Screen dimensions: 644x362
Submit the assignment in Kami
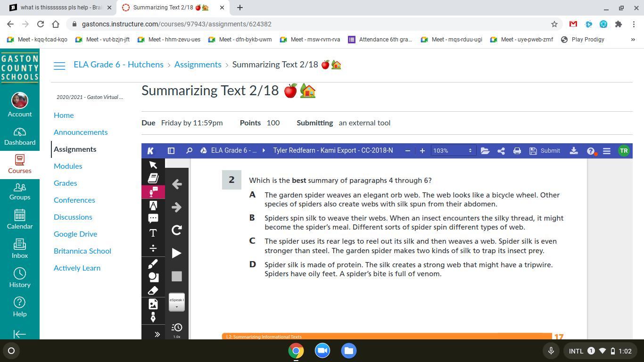(x=545, y=151)
